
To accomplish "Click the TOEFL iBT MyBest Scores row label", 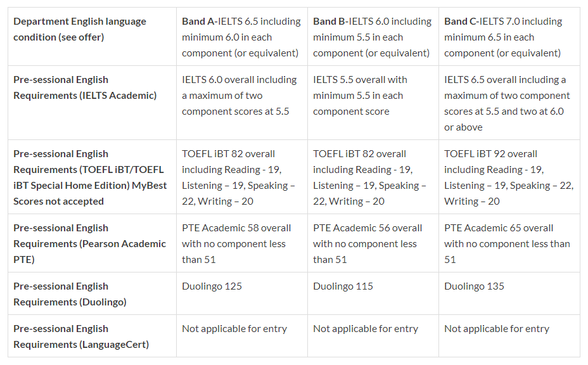I will (89, 177).
